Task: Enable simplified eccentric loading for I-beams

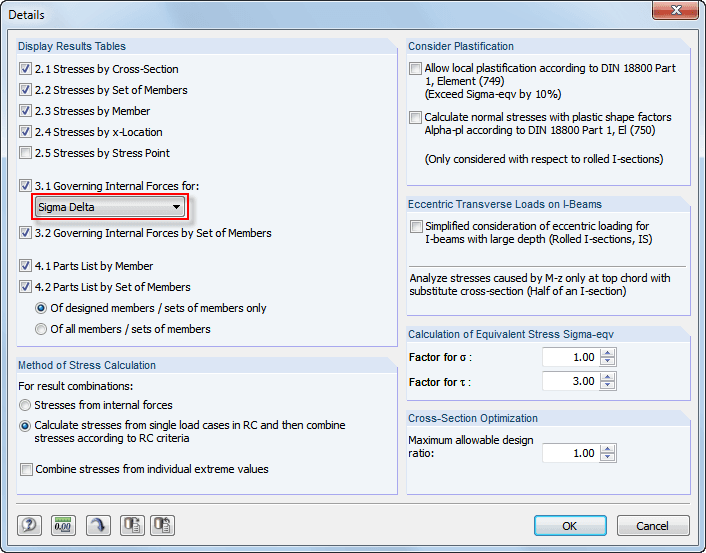Action: [416, 226]
